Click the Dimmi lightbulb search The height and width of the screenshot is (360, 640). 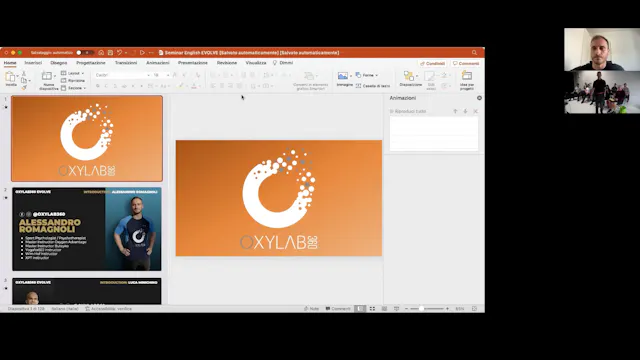click(283, 63)
